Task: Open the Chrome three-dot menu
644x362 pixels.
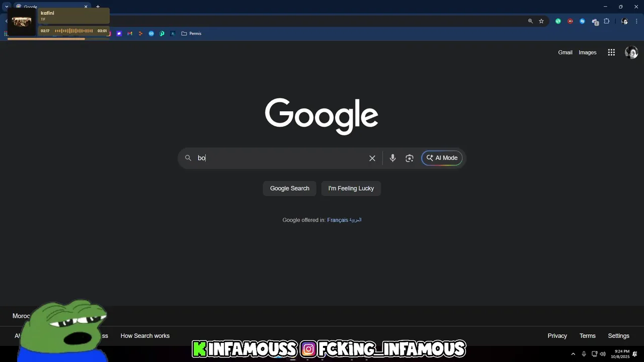Action: coord(636,21)
